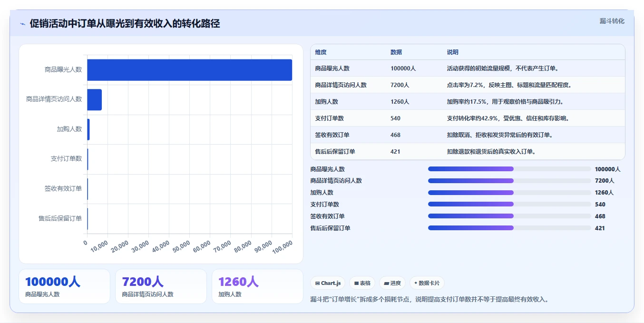The width and height of the screenshot is (644, 323).
Task: Click the 1260人 value beside the progress bar
Action: point(604,193)
